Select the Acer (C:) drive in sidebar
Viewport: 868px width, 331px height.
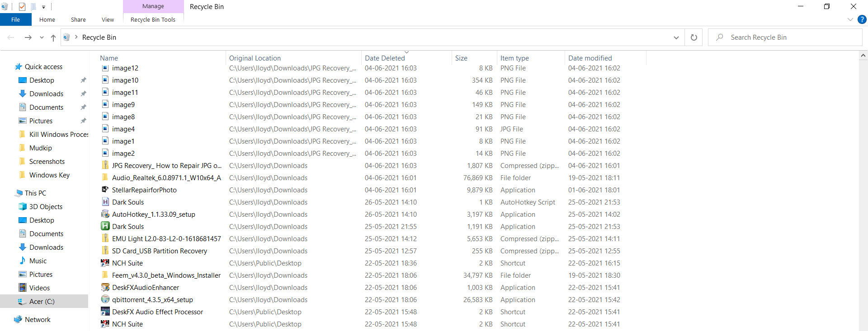[x=42, y=301]
